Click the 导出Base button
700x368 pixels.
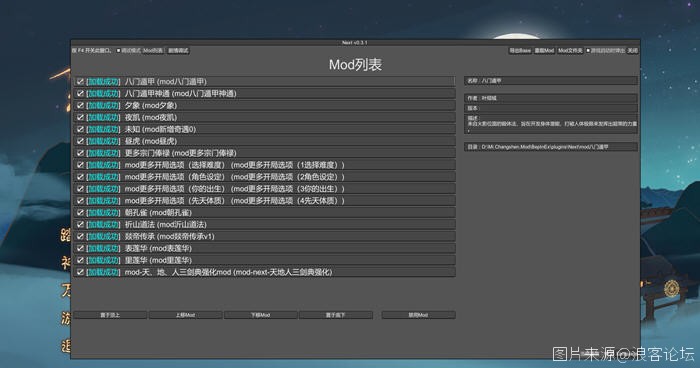520,51
